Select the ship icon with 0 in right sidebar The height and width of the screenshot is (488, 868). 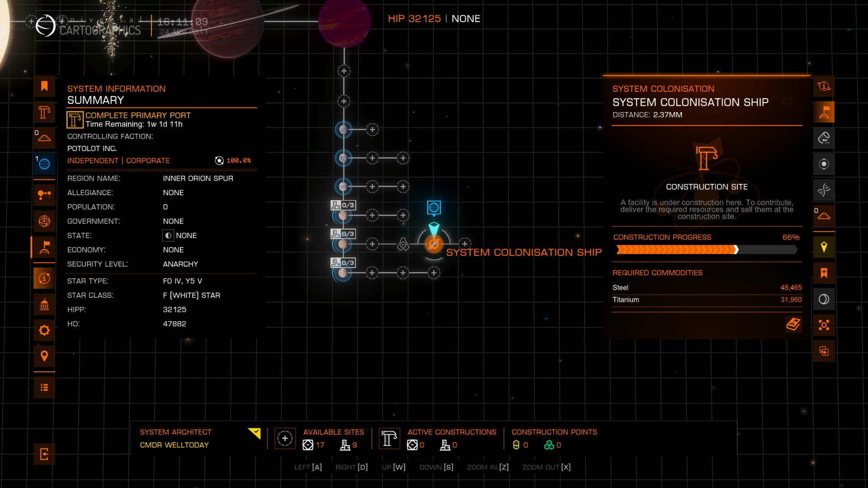(824, 216)
